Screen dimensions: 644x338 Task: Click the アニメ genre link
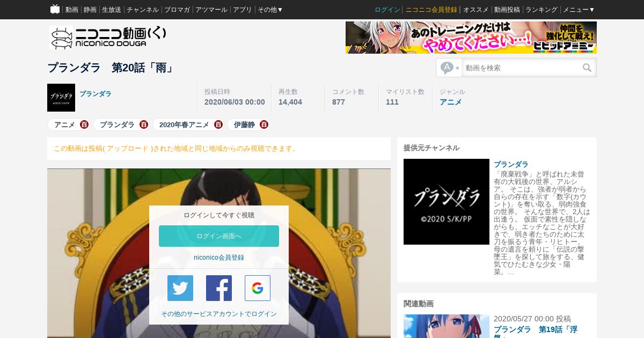click(x=451, y=102)
